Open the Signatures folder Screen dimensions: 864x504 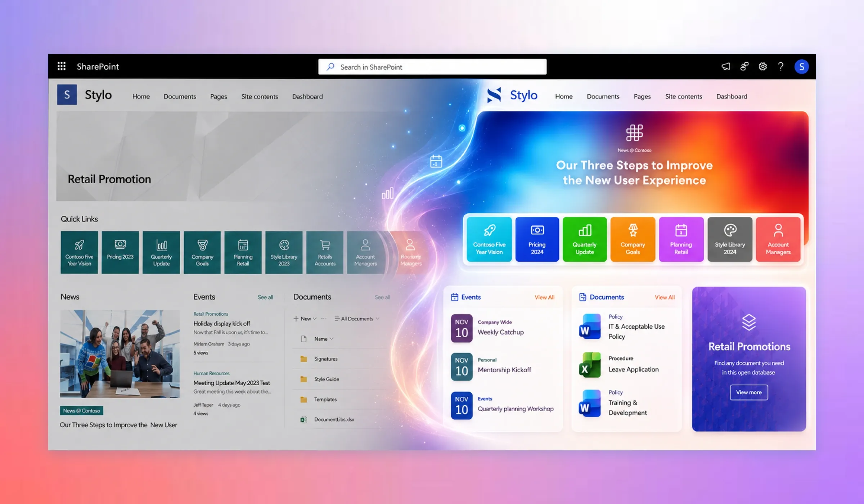click(326, 359)
